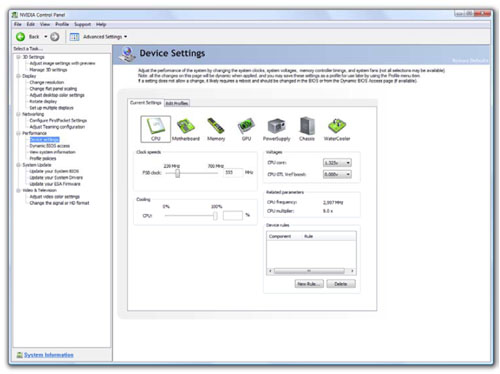Collapse the Display tree node

[x=18, y=76]
